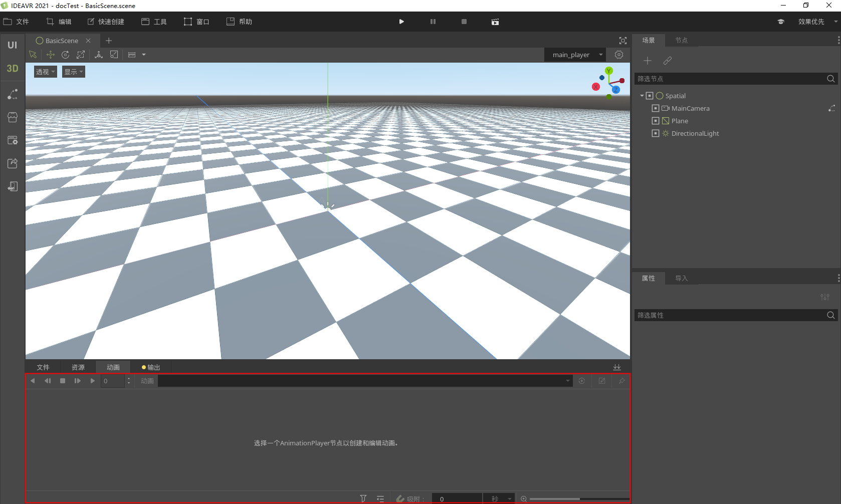Switch to the 输出 output tab
This screenshot has height=504, width=841.
pyautogui.click(x=151, y=367)
